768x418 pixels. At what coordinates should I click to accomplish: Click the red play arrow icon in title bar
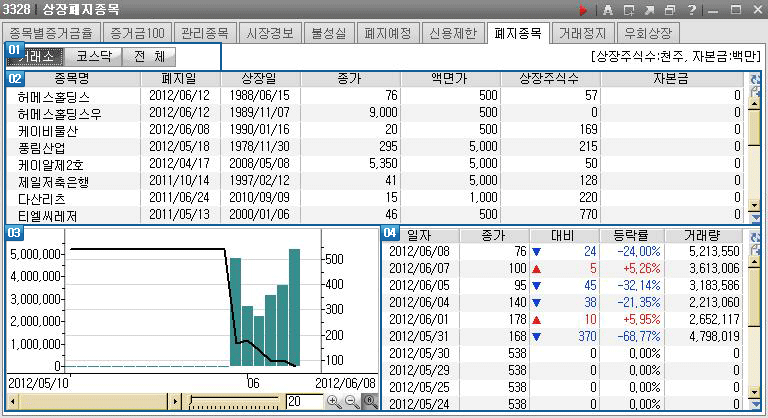click(x=585, y=10)
